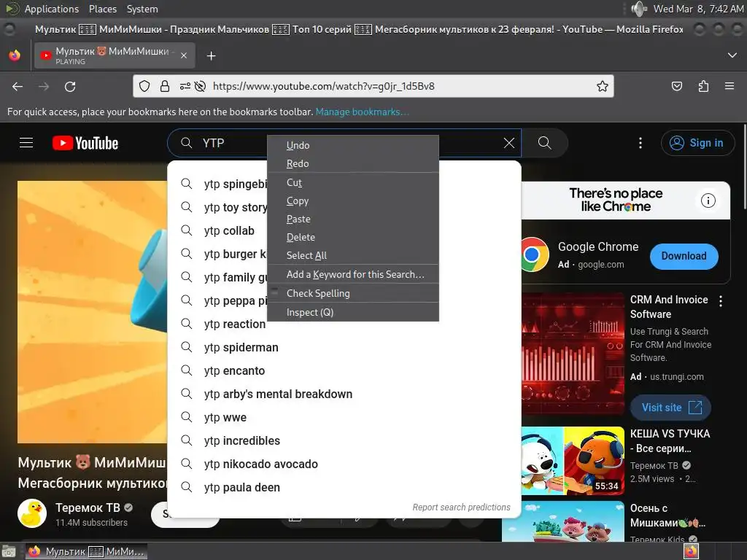Open the Applications menu
Screen dimensions: 747x560
pos(52,9)
